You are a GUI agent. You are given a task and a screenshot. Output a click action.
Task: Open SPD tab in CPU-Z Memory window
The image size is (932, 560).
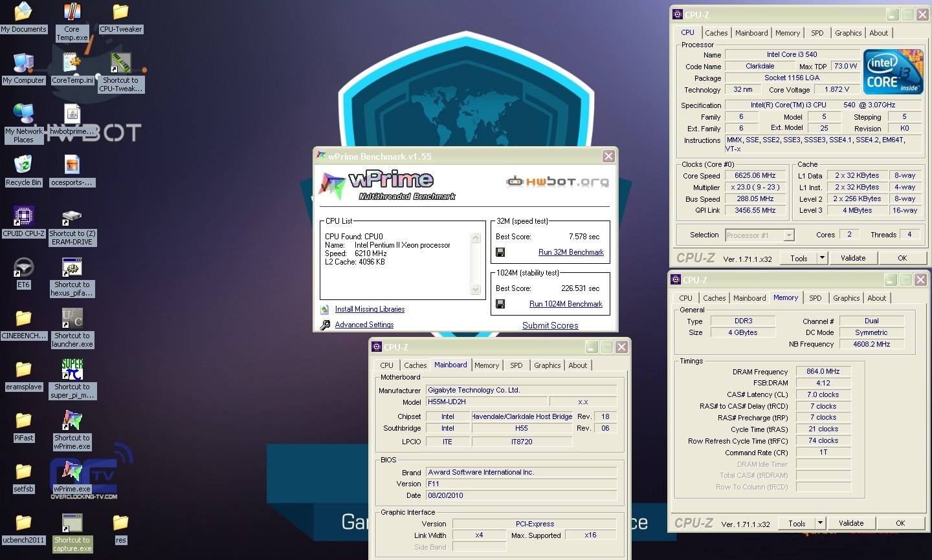pyautogui.click(x=815, y=298)
